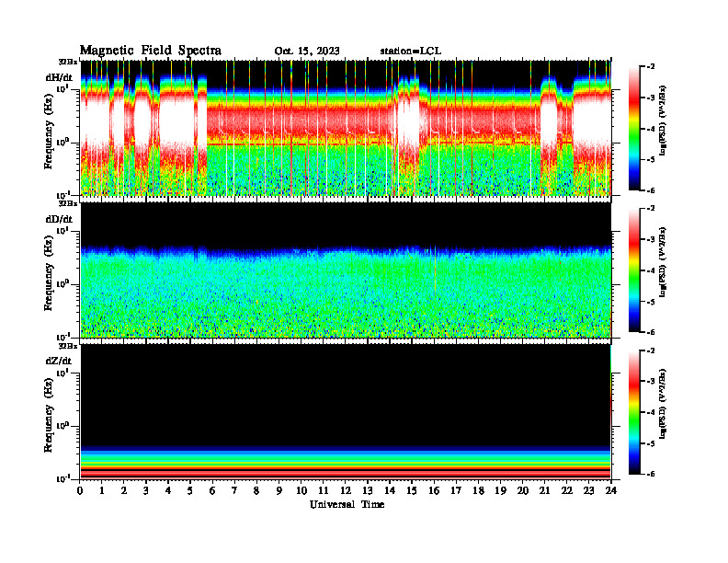Screen dimensions: 728x563
Task: Click the dD/dt panel label
Action: [x=59, y=219]
